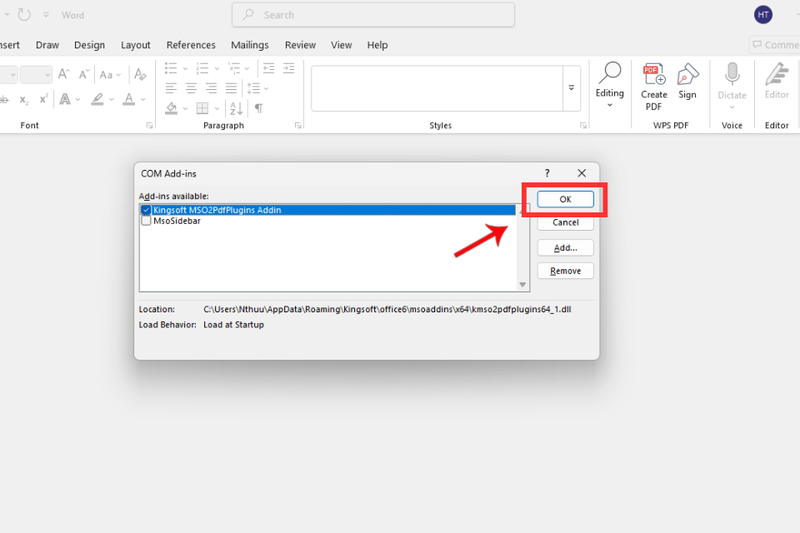Viewport: 800px width, 533px height.
Task: Confirm the dialog with OK
Action: (565, 199)
